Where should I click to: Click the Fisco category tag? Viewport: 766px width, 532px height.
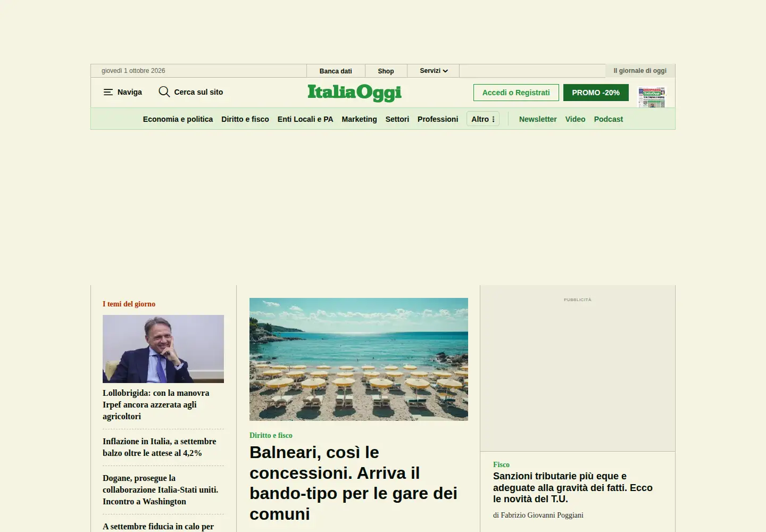[501, 464]
